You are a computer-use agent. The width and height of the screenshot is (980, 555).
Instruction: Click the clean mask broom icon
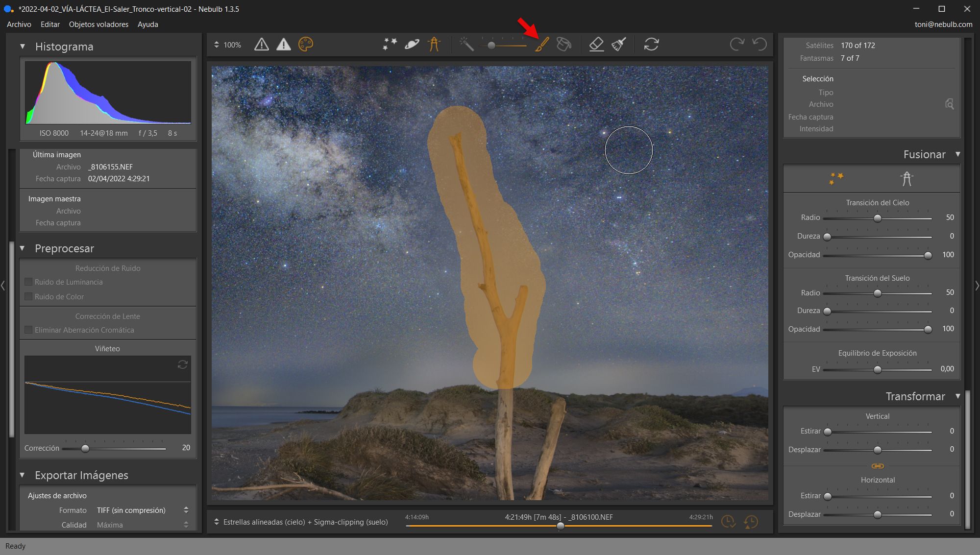click(x=619, y=45)
